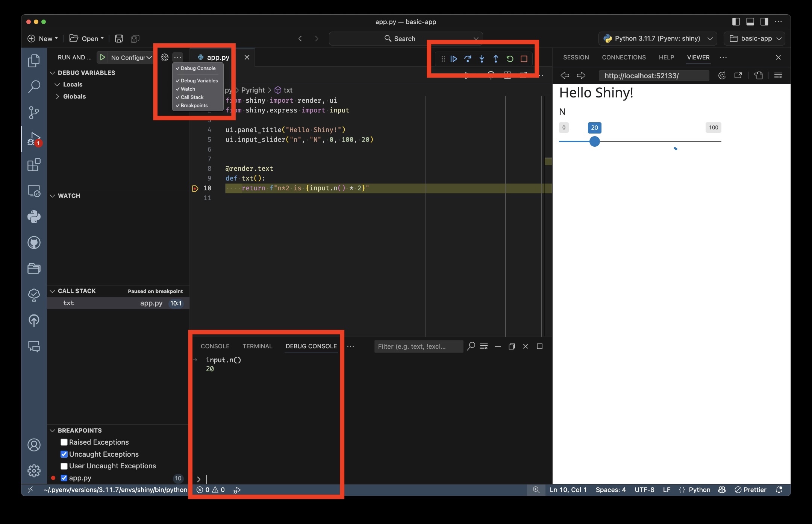Open the Remote Explorer view
Screen dimensions: 812x524
click(x=34, y=191)
